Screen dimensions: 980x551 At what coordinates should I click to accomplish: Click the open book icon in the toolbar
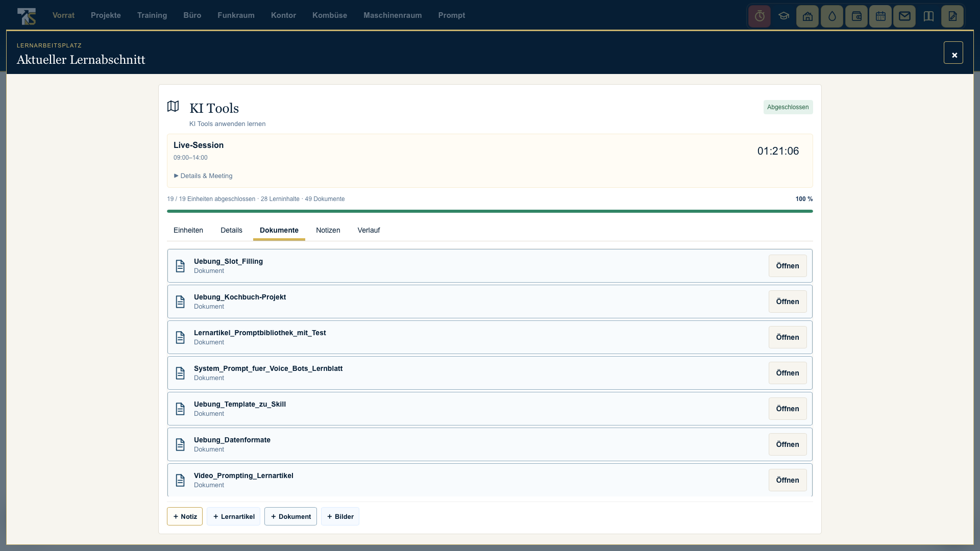928,16
